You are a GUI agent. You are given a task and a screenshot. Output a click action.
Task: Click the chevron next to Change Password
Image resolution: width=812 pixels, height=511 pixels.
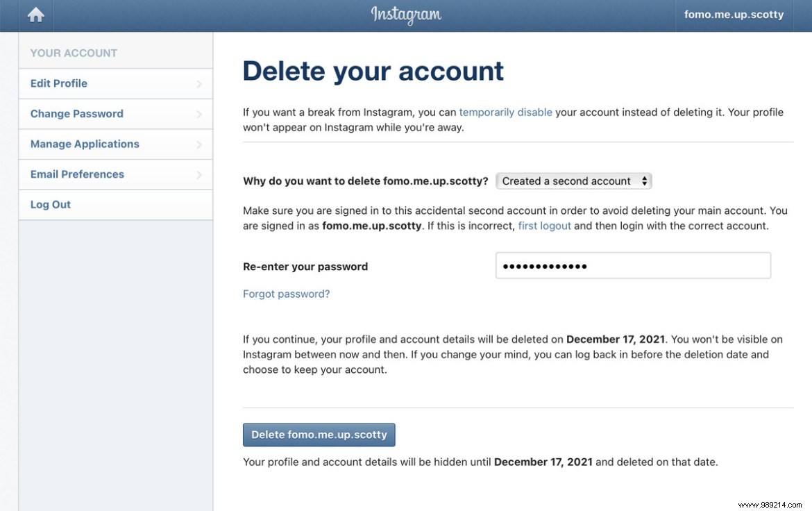(x=201, y=113)
